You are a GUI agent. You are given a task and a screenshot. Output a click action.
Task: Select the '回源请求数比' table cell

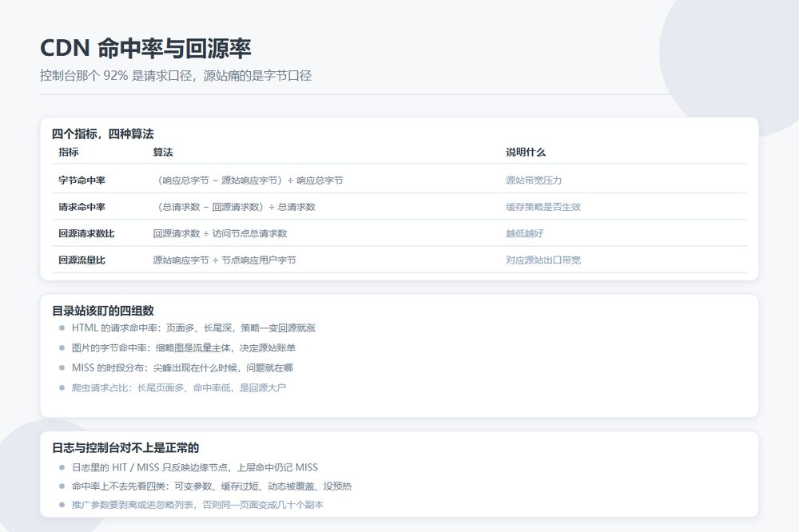coord(86,233)
